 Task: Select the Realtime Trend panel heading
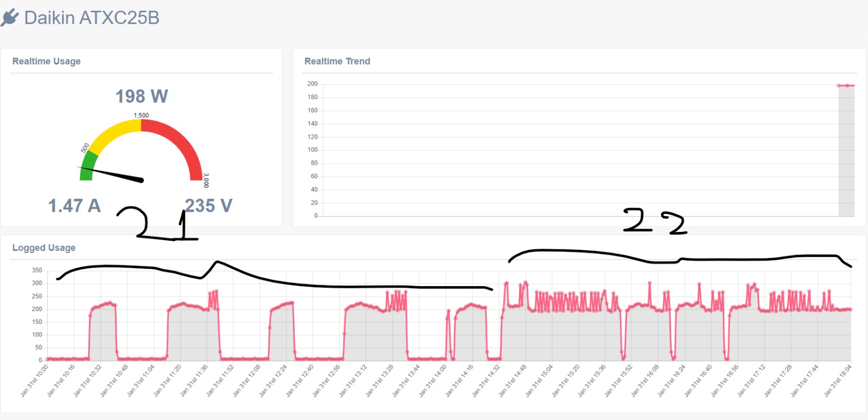[337, 61]
